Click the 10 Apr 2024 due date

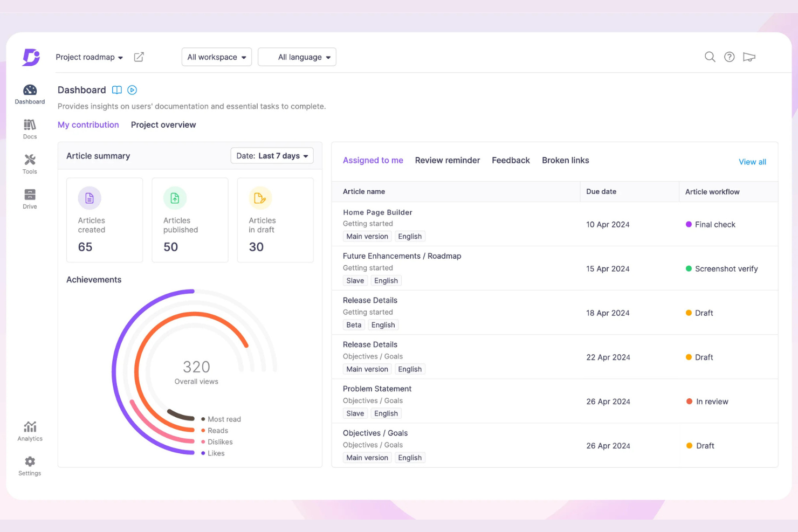point(608,224)
